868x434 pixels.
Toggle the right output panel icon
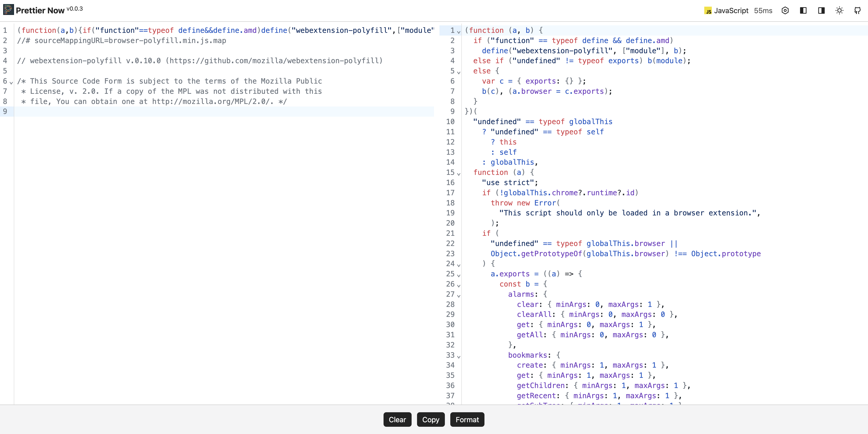[x=821, y=10]
